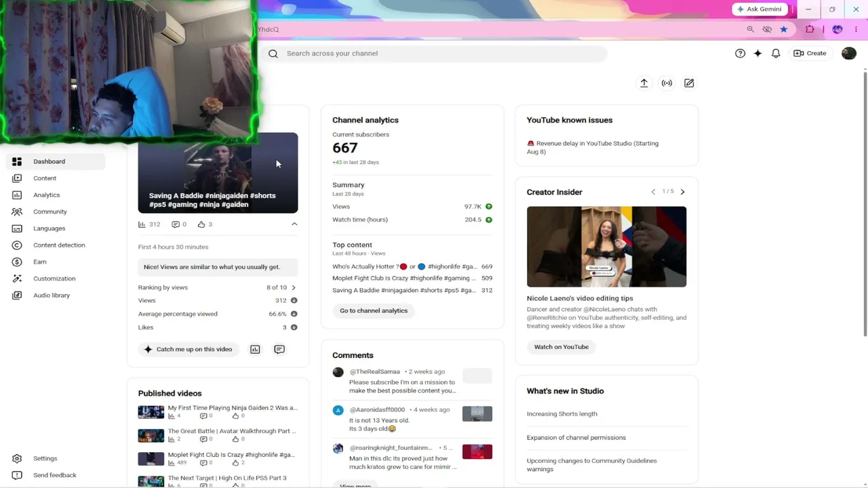Open the Nicole Laeno Creator Insider thumbnail
The image size is (868, 488).
pyautogui.click(x=606, y=247)
